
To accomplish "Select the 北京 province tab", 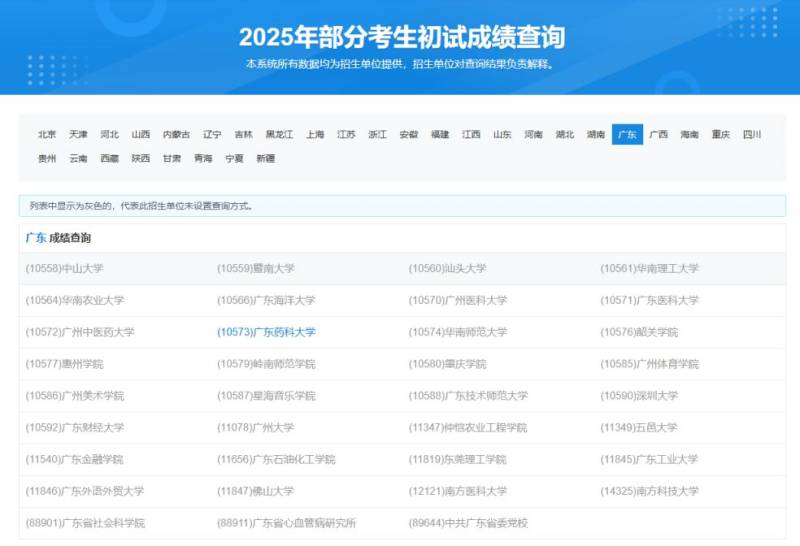I will (47, 134).
